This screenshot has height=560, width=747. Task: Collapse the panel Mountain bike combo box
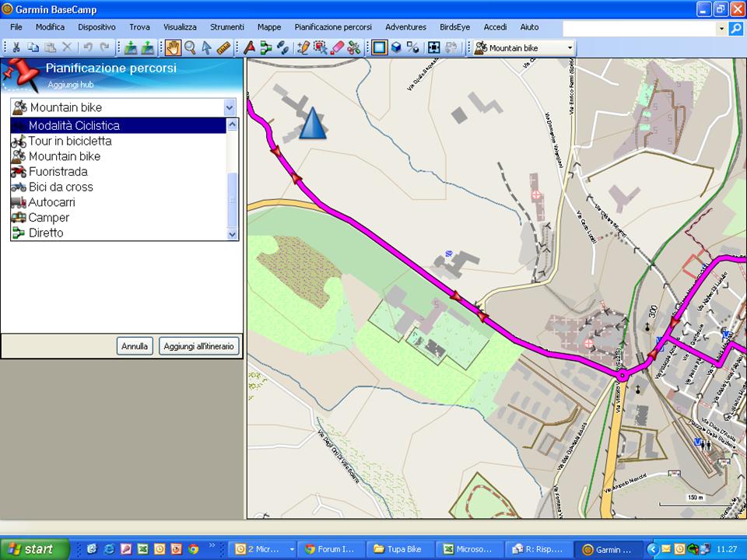[230, 107]
